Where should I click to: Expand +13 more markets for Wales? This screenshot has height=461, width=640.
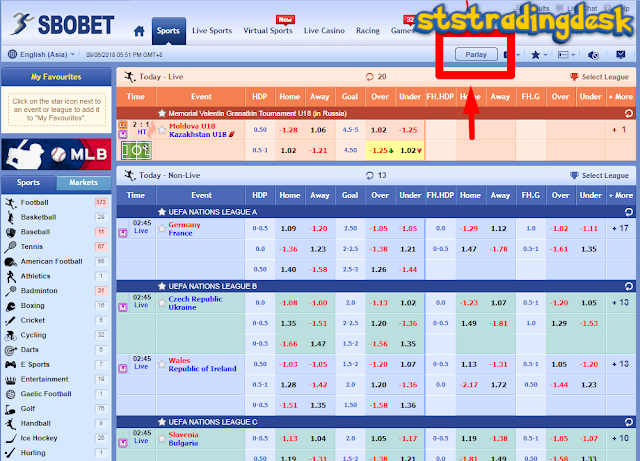pyautogui.click(x=620, y=364)
